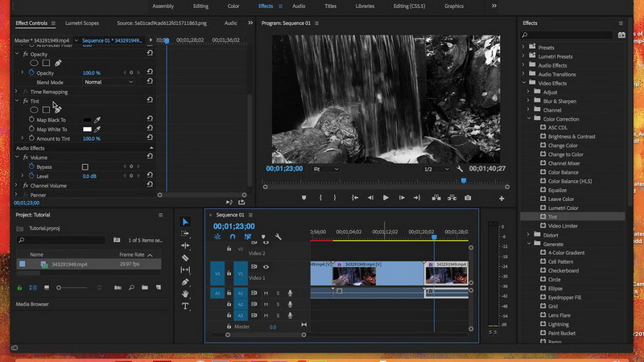Open the 1/2 playback resolution dropdown
Screen dimensions: 644x362
[x=436, y=169]
